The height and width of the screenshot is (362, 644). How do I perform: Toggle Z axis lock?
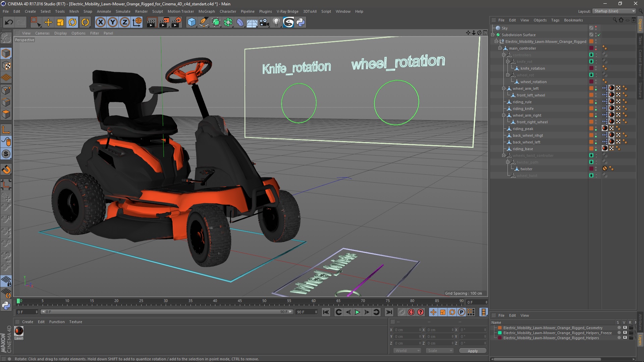tap(125, 22)
